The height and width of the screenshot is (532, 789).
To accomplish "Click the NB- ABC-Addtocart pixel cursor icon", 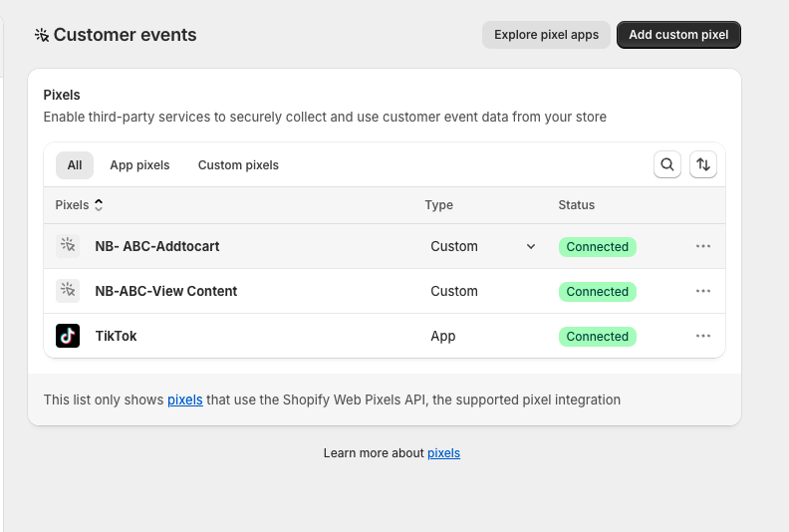I will [x=68, y=246].
